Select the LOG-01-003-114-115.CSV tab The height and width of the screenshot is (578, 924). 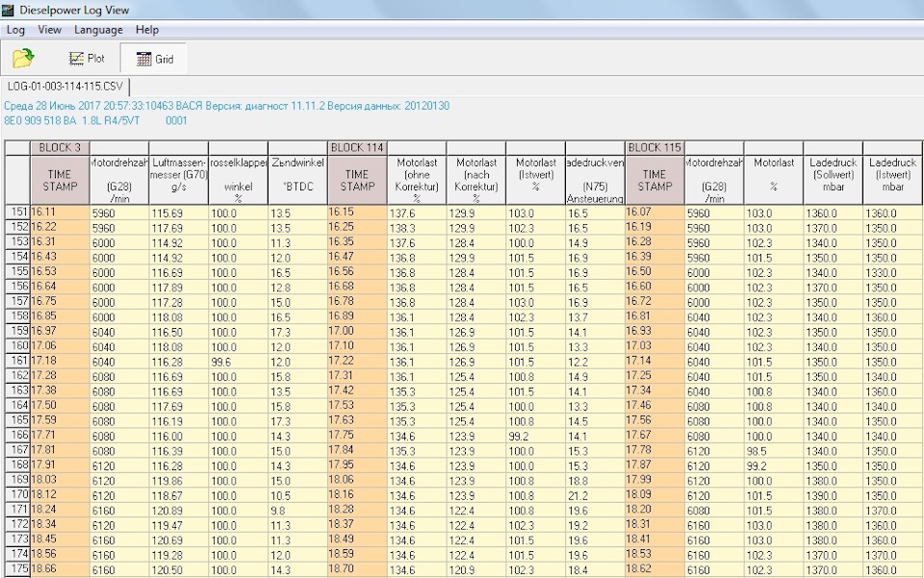pyautogui.click(x=65, y=87)
